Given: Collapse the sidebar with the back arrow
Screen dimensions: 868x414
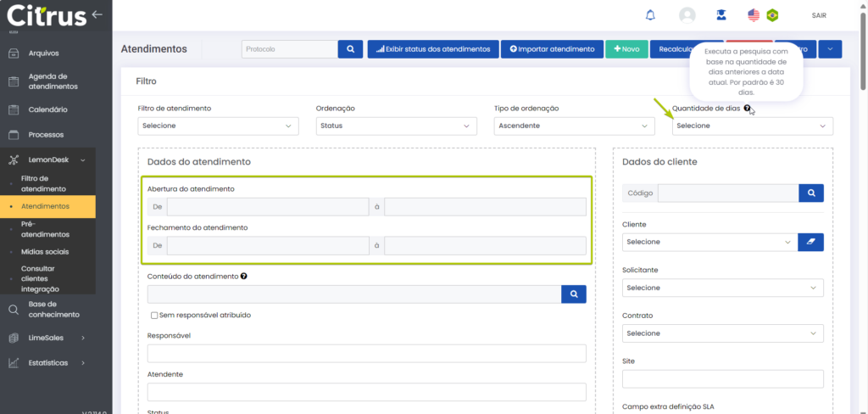Looking at the screenshot, I should coord(97,14).
